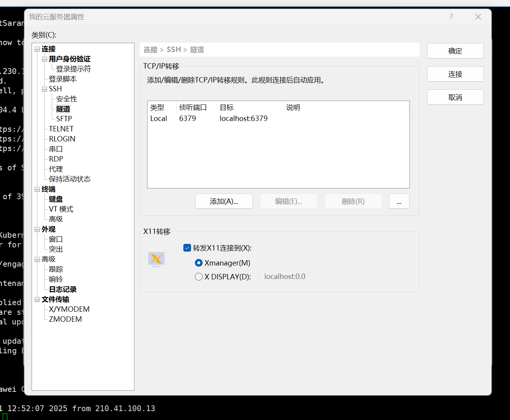Click the X DISPLAY localhost:0.0 field
The width and height of the screenshot is (510, 420).
click(336, 277)
